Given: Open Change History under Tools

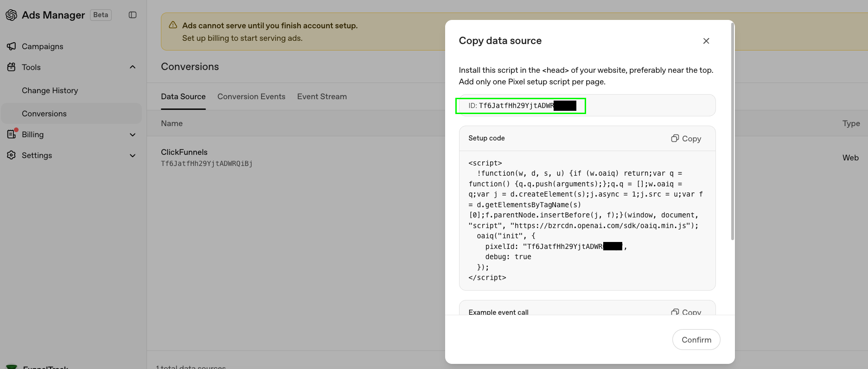Looking at the screenshot, I should 50,90.
